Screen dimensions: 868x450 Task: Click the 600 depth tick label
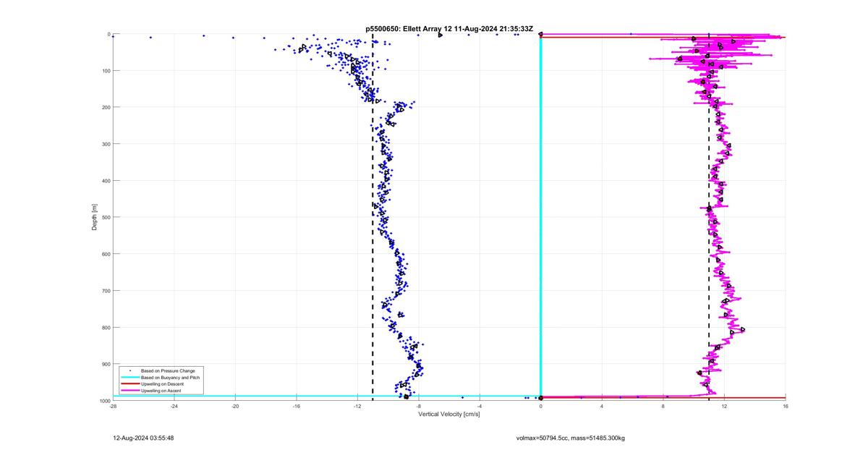pos(106,254)
